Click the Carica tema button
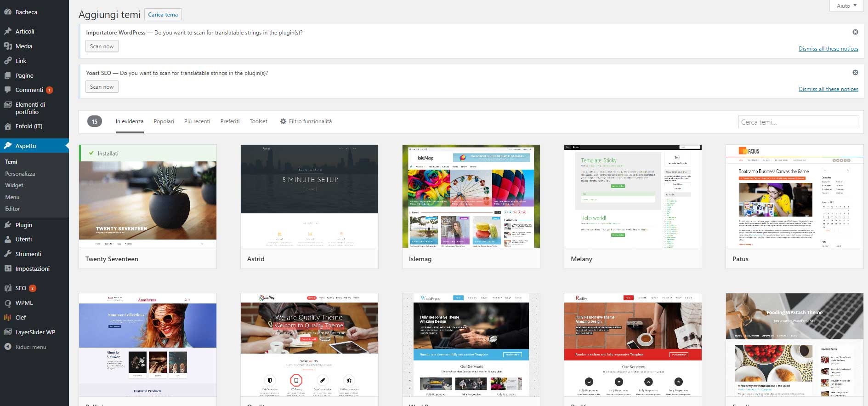Image resolution: width=868 pixels, height=406 pixels. coord(163,15)
